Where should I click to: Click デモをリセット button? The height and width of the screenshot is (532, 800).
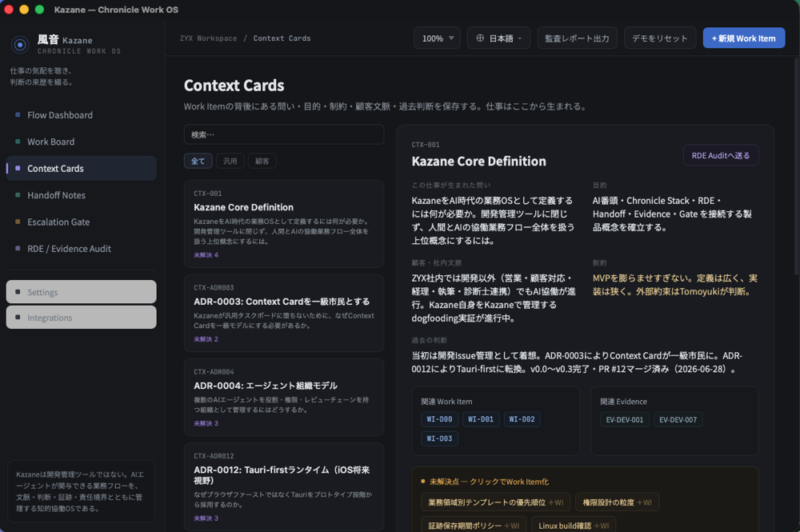660,38
